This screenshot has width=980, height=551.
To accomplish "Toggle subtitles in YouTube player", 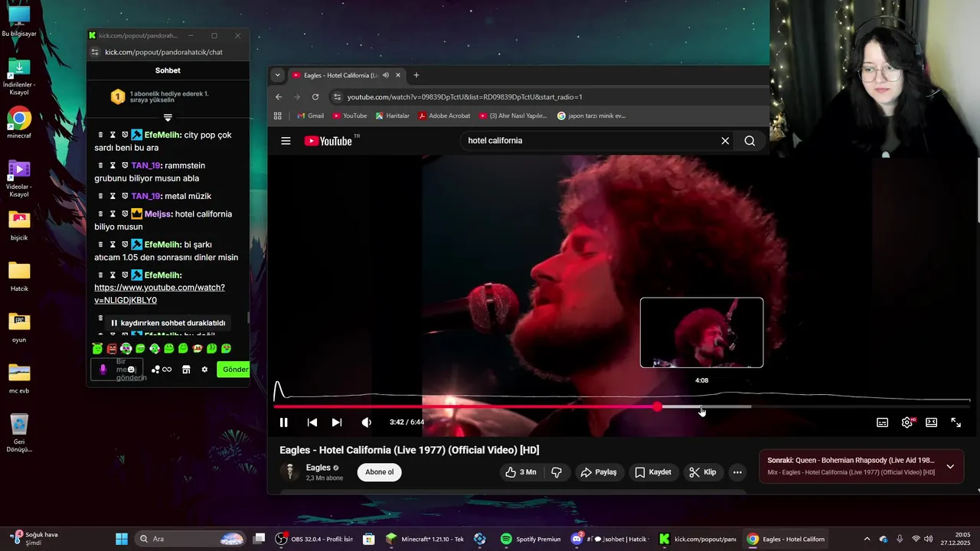I will click(x=882, y=422).
